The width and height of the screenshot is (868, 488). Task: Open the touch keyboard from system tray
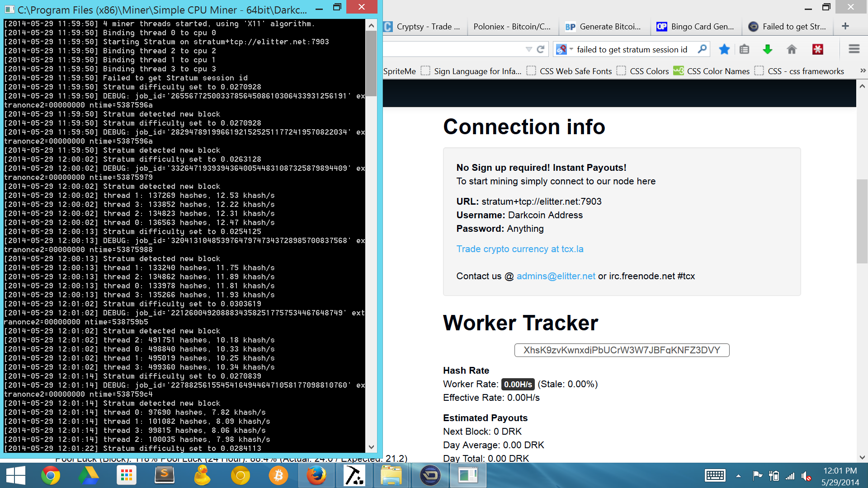point(715,476)
